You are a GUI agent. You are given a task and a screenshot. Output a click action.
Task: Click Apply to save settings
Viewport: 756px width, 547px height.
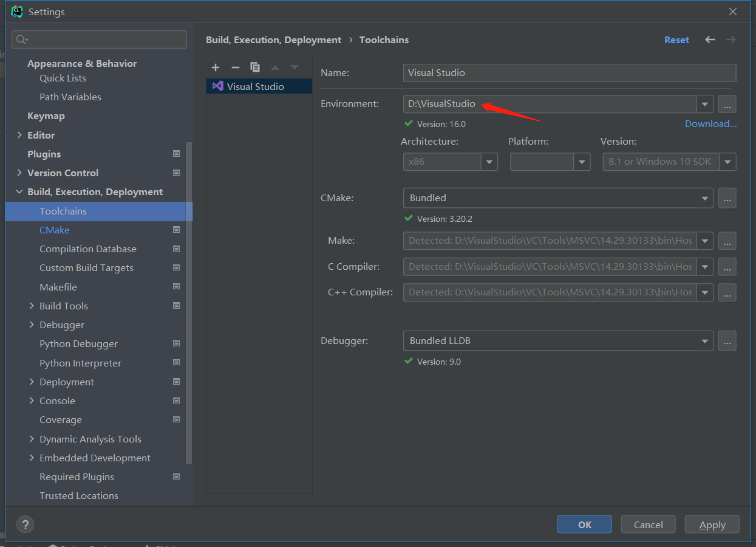tap(712, 525)
